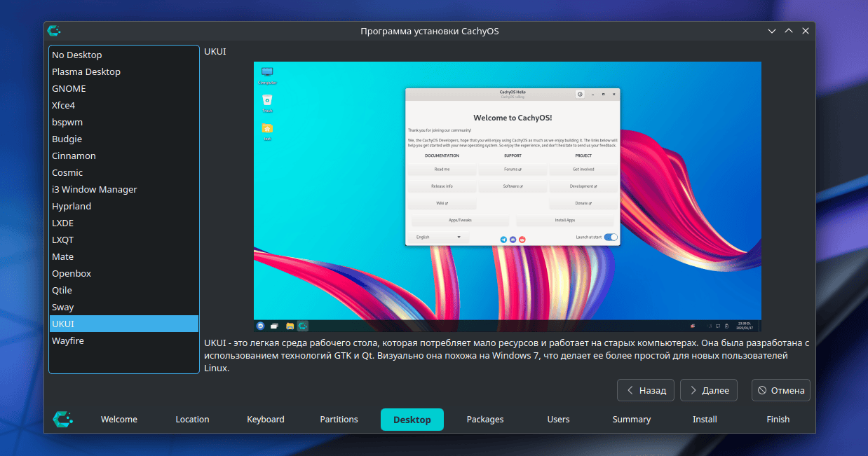868x456 pixels.
Task: Click the UKUI desktop preview image
Action: (x=507, y=196)
